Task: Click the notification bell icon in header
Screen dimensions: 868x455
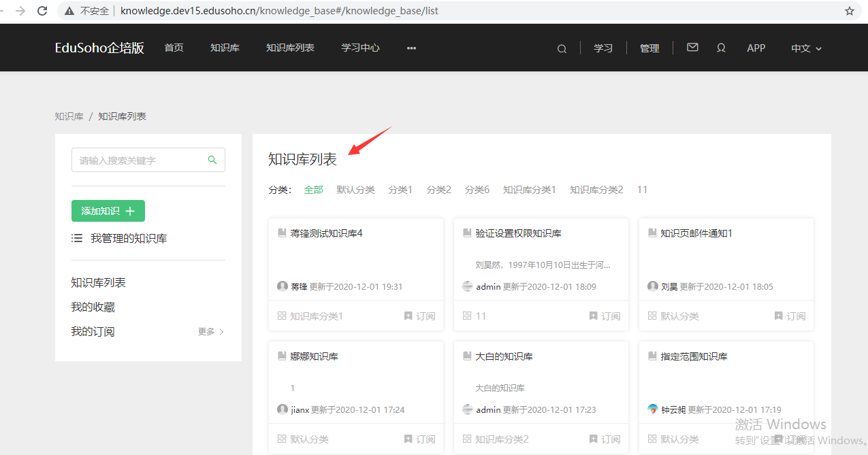Action: click(721, 48)
